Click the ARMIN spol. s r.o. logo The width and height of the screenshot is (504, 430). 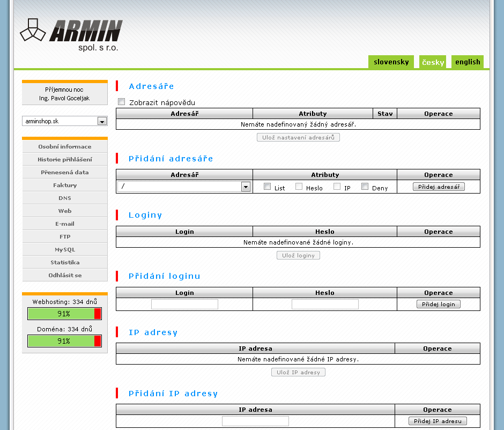point(71,35)
